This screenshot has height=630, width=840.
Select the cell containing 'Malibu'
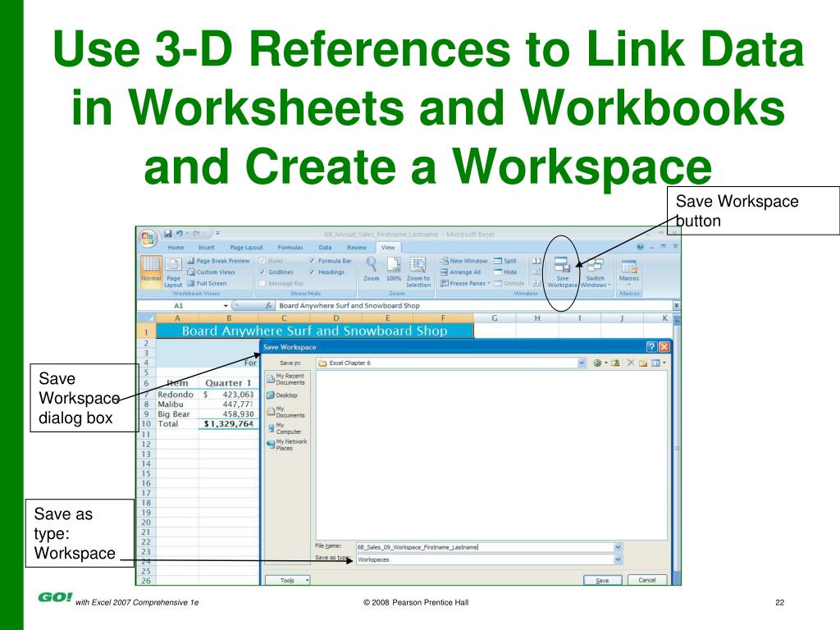177,404
